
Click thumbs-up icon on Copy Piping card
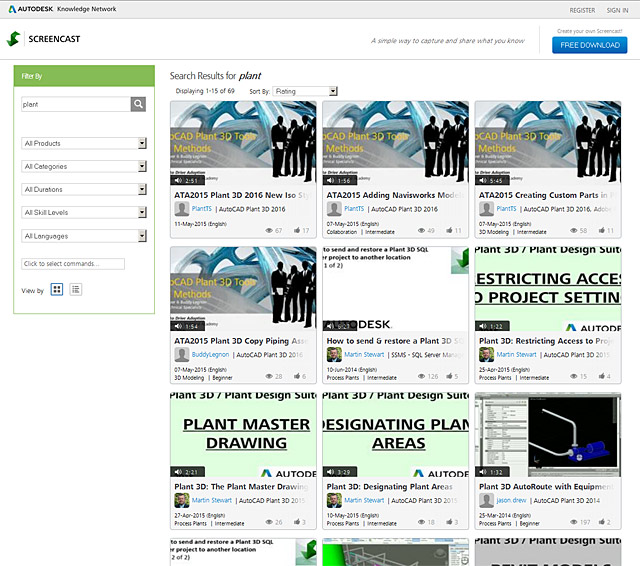click(297, 376)
